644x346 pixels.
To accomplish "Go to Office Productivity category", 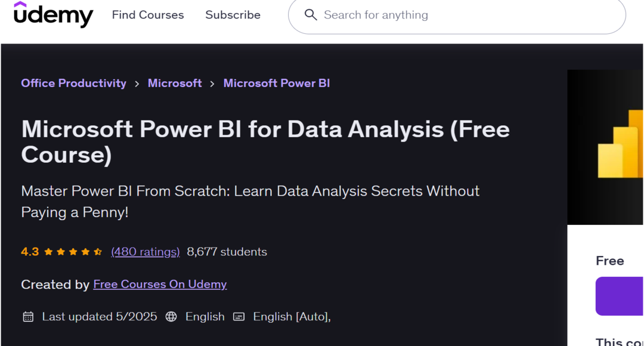I will coord(73,83).
